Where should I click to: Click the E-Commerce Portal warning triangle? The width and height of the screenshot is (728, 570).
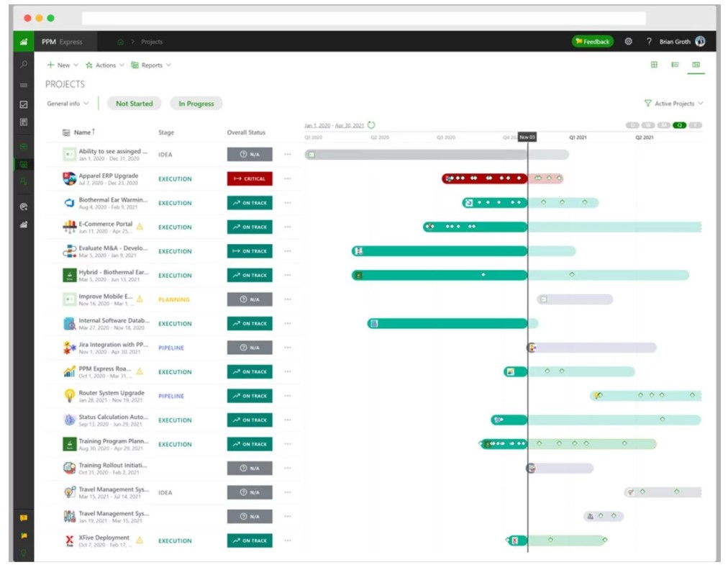[x=140, y=227]
